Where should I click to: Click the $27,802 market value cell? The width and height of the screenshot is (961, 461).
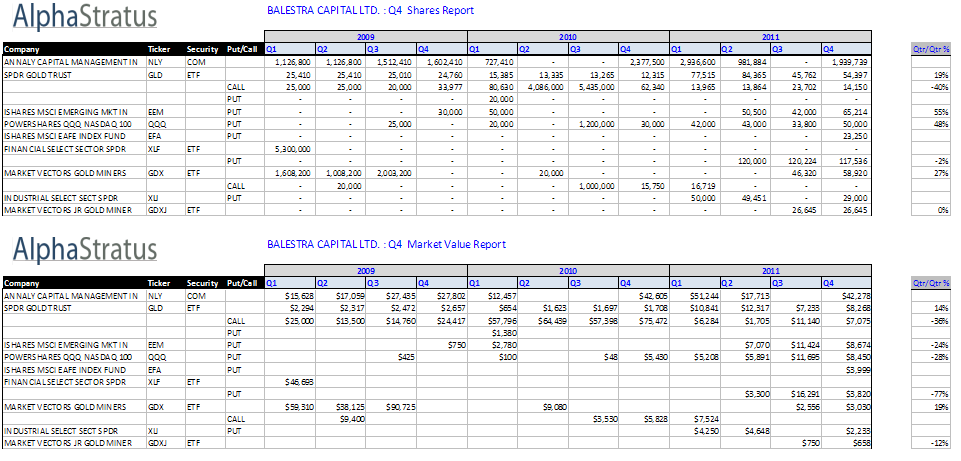[442, 295]
